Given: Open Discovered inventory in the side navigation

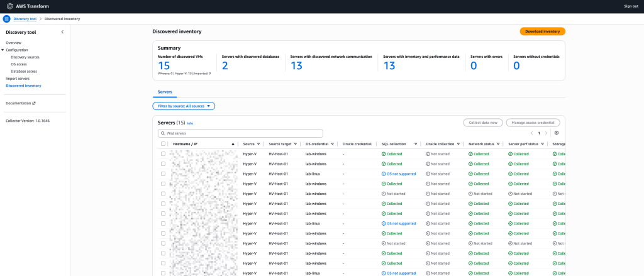Looking at the screenshot, I should click(x=23, y=86).
